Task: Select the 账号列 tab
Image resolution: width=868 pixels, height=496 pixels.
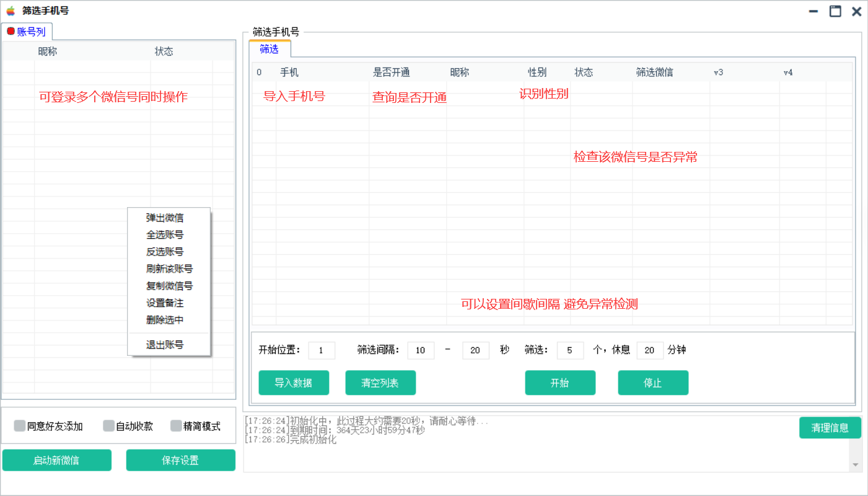Action: click(27, 32)
